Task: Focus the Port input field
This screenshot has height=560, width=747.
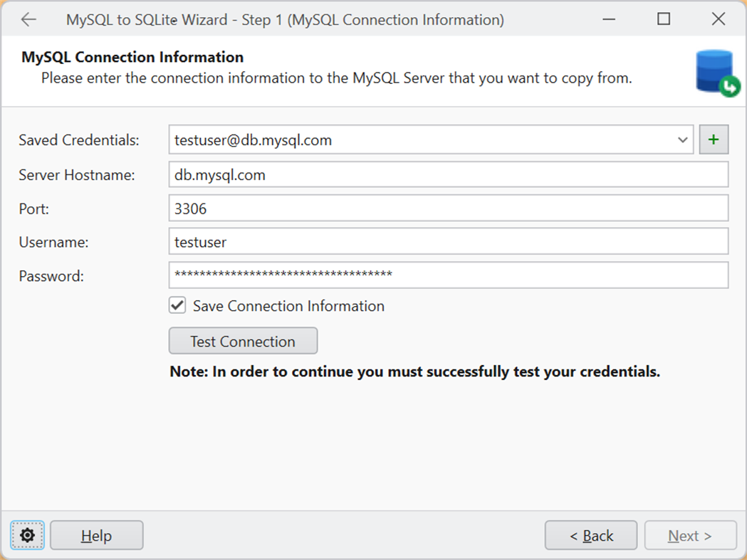Action: 448,208
